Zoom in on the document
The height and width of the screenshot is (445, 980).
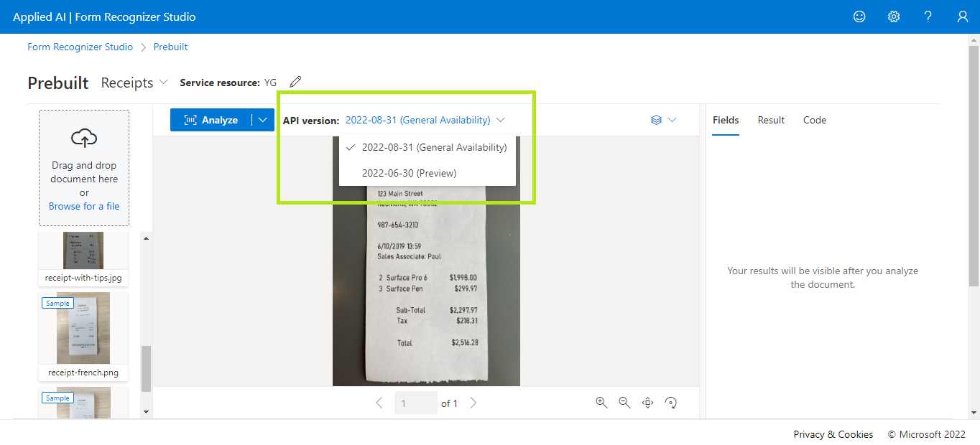click(602, 403)
